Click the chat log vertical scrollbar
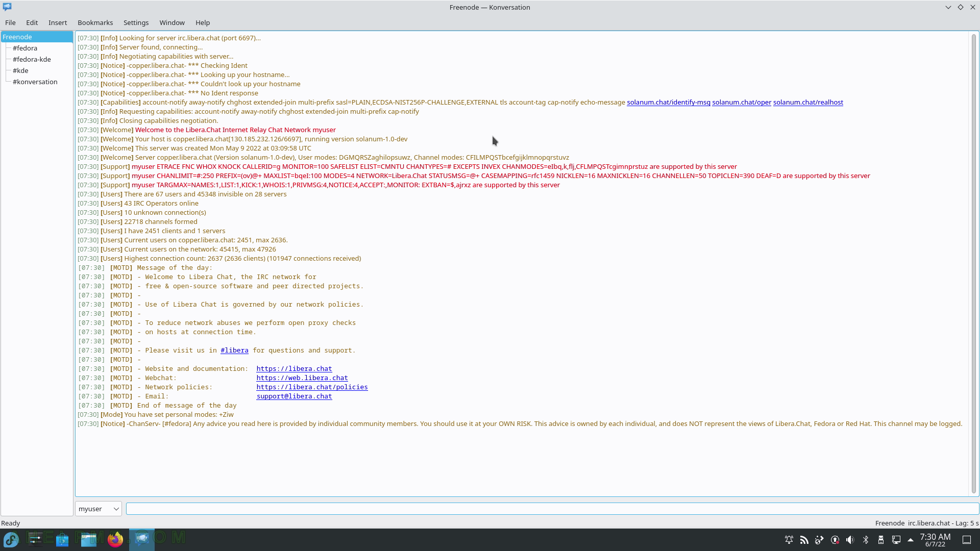The width and height of the screenshot is (980, 551). point(974,263)
